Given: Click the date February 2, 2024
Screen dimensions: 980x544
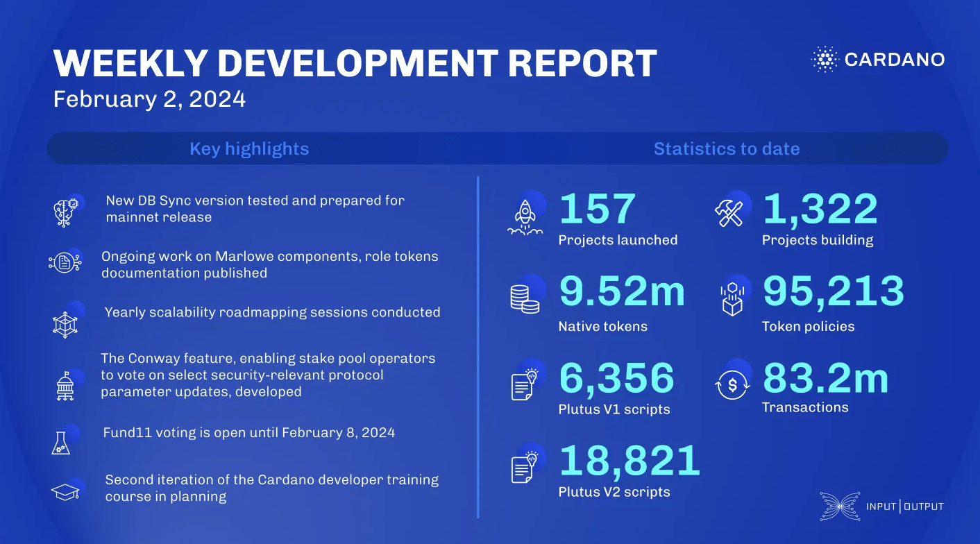Looking at the screenshot, I should [x=149, y=99].
